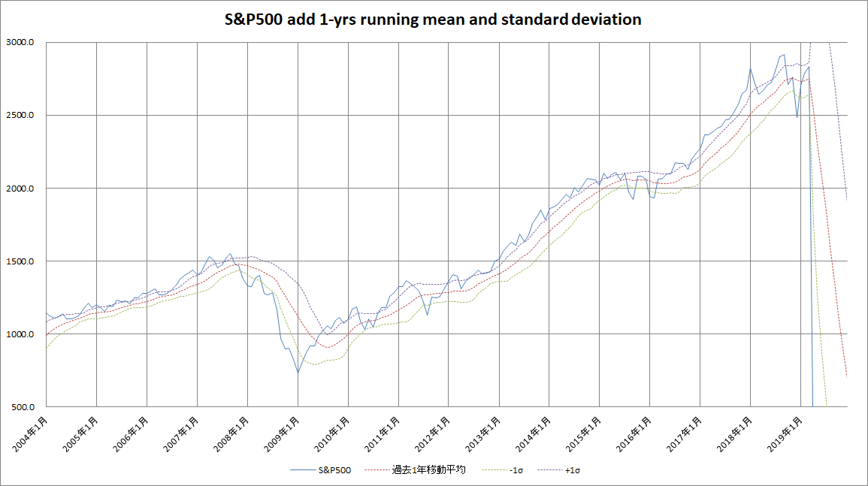Click the 2017年1月 x-axis label
This screenshot has height=486, width=868.
click(x=684, y=434)
